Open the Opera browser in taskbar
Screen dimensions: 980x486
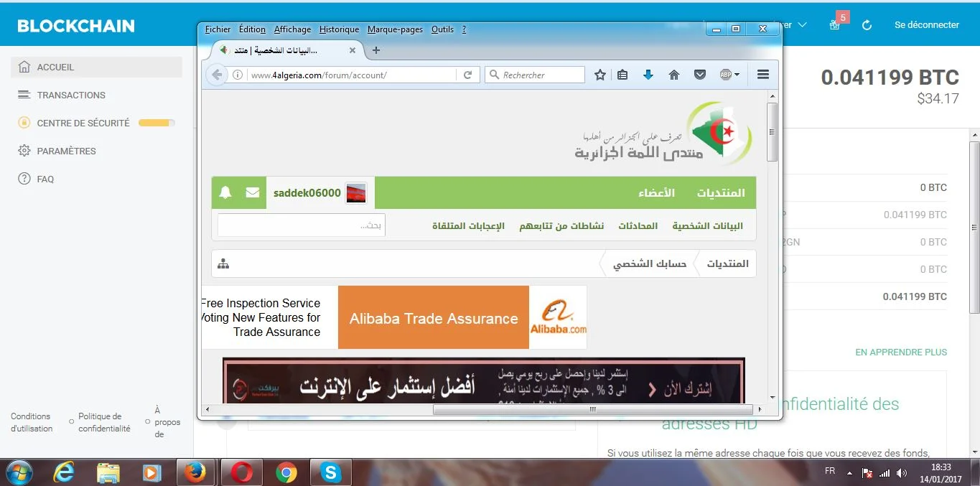tap(242, 472)
